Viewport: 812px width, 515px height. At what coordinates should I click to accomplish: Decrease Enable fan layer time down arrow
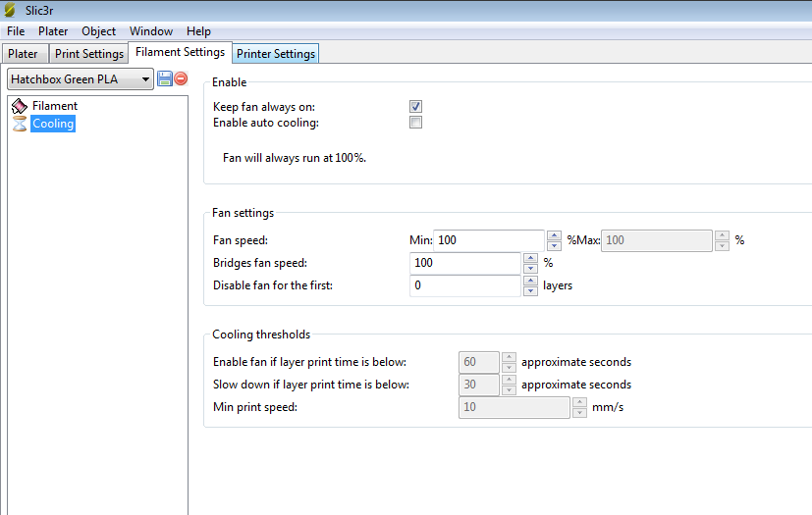click(509, 368)
